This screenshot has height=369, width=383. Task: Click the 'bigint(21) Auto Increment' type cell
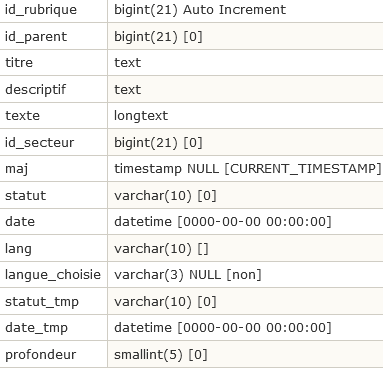click(245, 10)
